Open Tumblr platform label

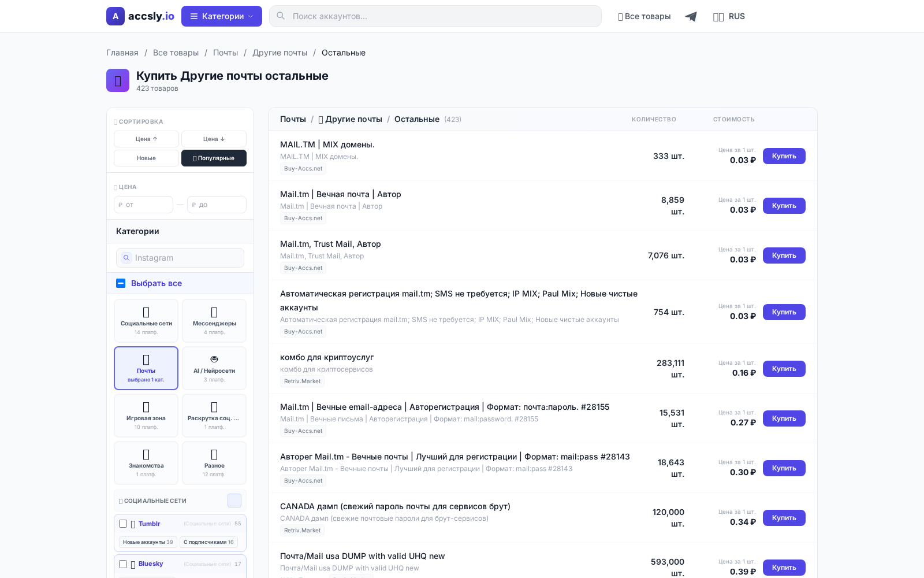149,524
